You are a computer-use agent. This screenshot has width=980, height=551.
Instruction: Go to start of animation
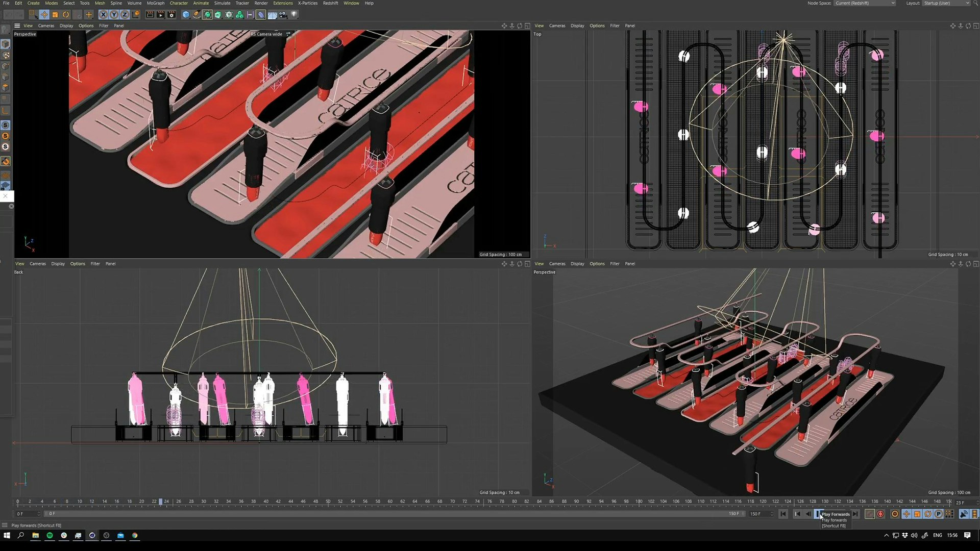tap(783, 514)
